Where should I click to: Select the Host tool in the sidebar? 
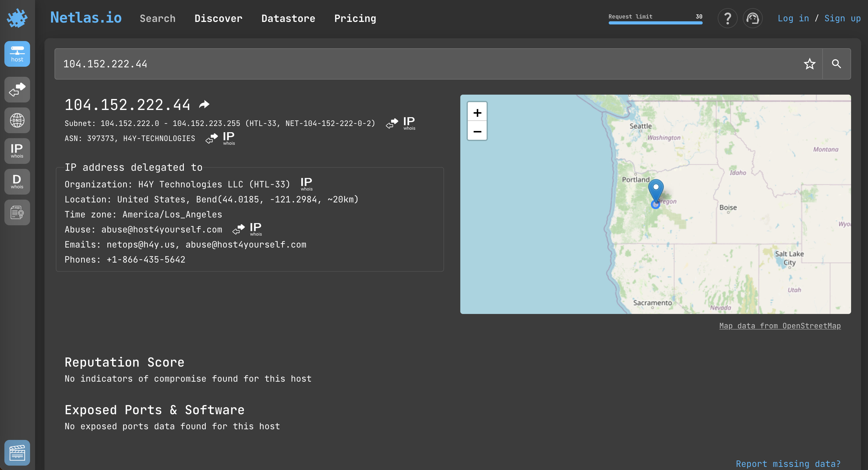coord(17,54)
